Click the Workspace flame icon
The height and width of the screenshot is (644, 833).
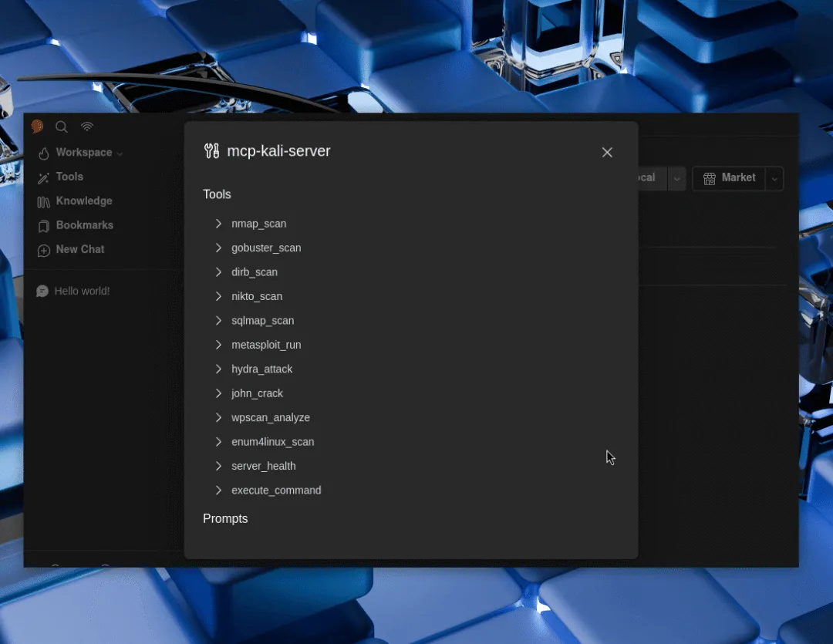tap(43, 153)
